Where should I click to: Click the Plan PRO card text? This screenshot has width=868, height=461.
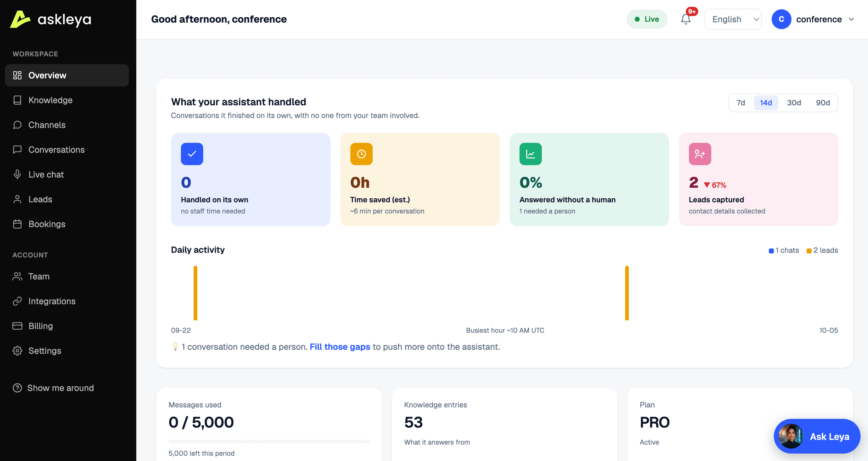click(x=654, y=423)
